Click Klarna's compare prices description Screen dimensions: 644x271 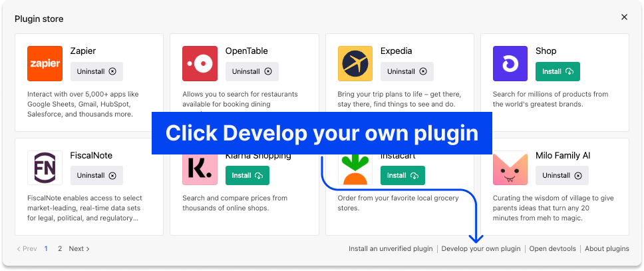coord(235,203)
